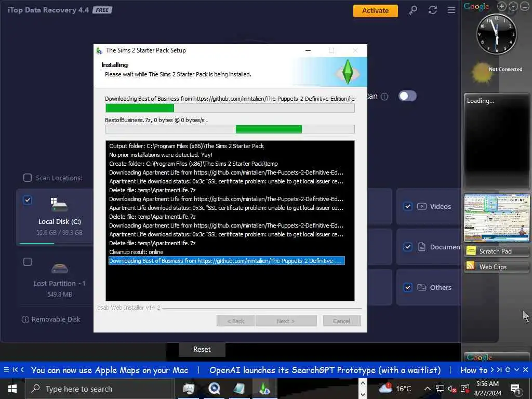Click the key icon in iTop Data Recovery
The height and width of the screenshot is (399, 532).
click(x=413, y=10)
